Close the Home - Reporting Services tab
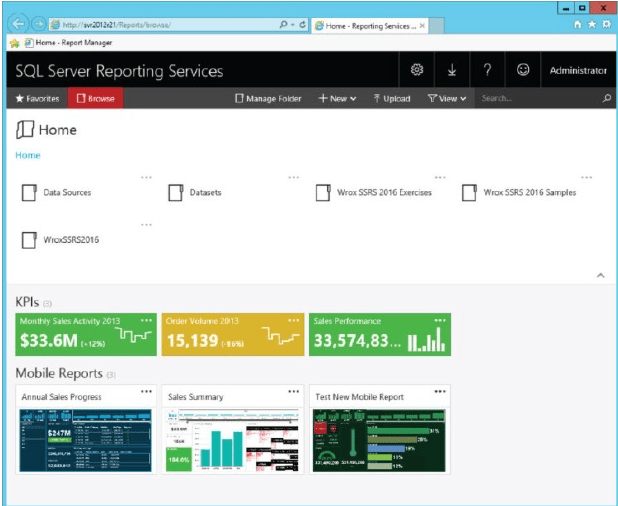618x506 pixels. pos(422,26)
